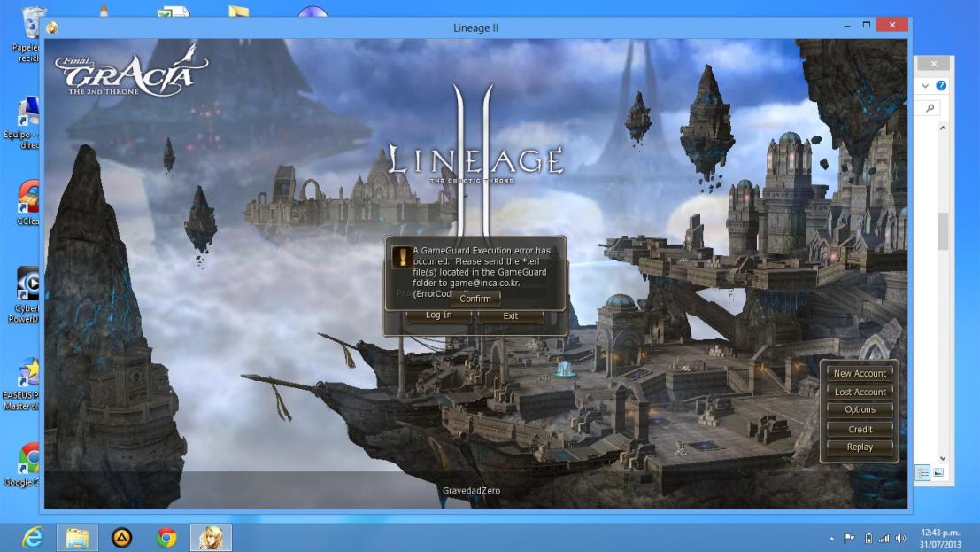980x552 pixels.
Task: Open the volume control in system tray
Action: [x=900, y=538]
